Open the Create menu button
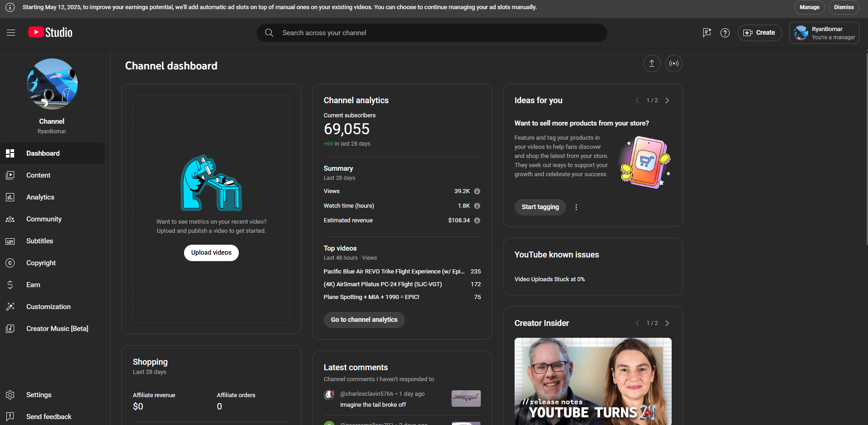The width and height of the screenshot is (868, 425). pos(760,33)
